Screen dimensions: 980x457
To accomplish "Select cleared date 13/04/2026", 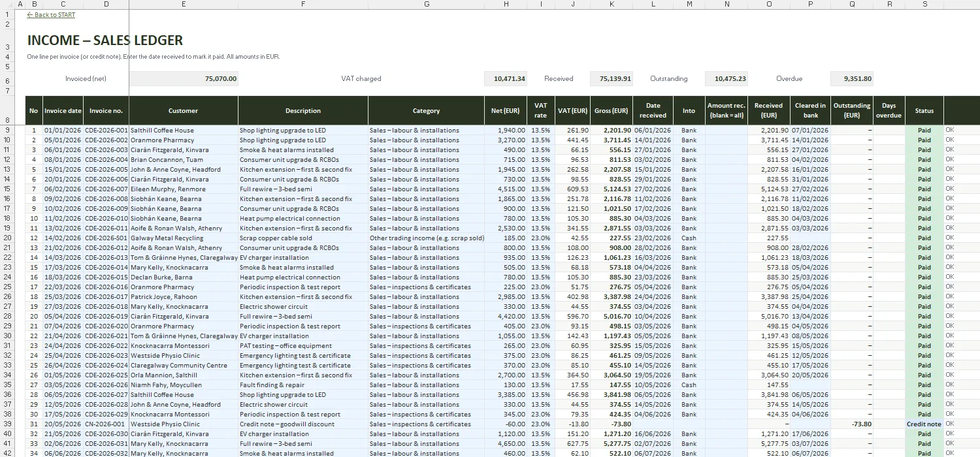I will coord(810,317).
